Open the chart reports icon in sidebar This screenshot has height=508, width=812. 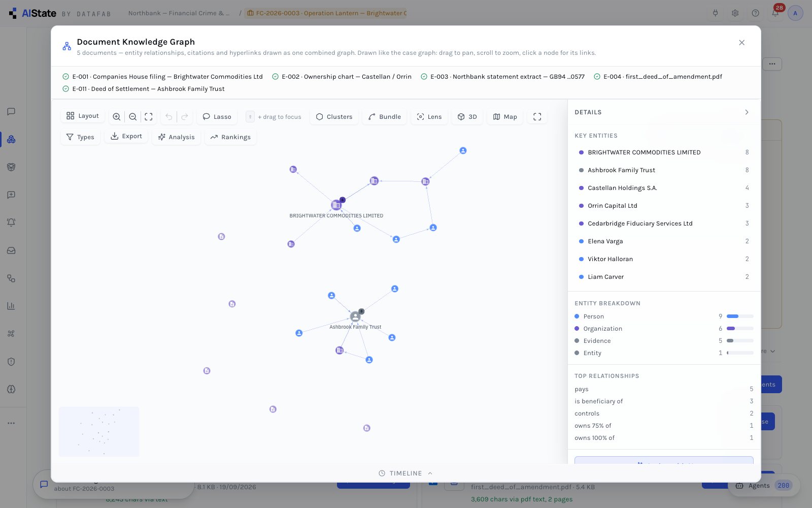[x=11, y=306]
